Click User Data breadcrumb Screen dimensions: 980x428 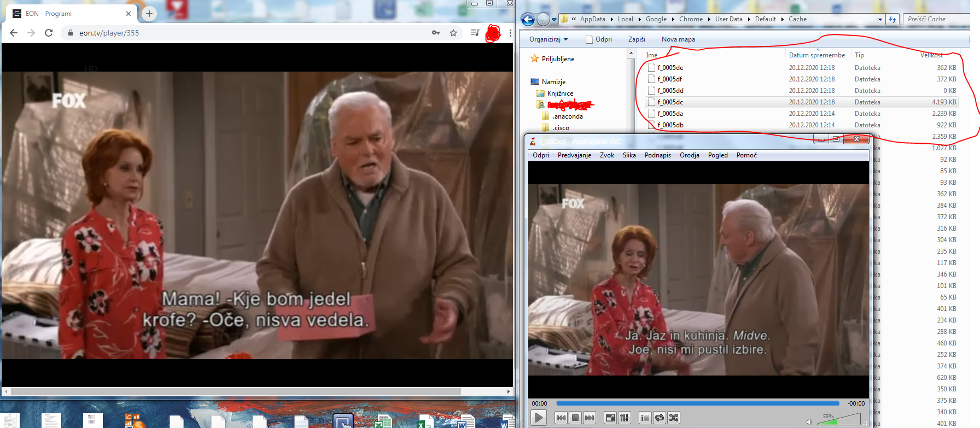(x=729, y=19)
